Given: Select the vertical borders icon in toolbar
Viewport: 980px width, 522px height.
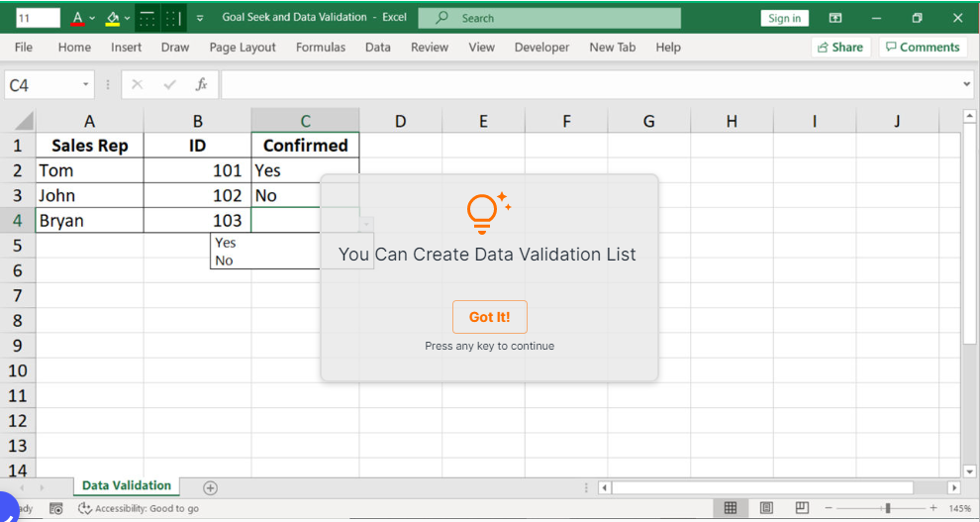Looking at the screenshot, I should (172, 18).
